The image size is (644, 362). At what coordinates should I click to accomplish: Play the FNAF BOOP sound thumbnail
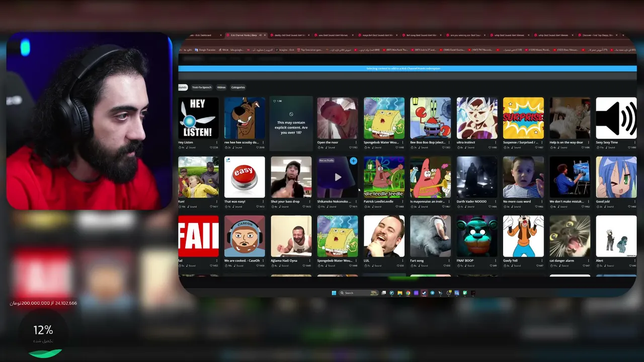tap(477, 236)
